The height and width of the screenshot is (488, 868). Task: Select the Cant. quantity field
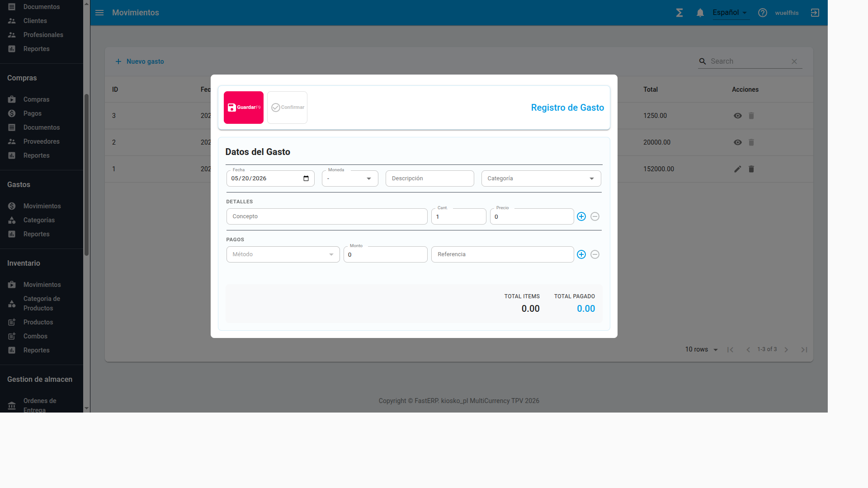(458, 216)
